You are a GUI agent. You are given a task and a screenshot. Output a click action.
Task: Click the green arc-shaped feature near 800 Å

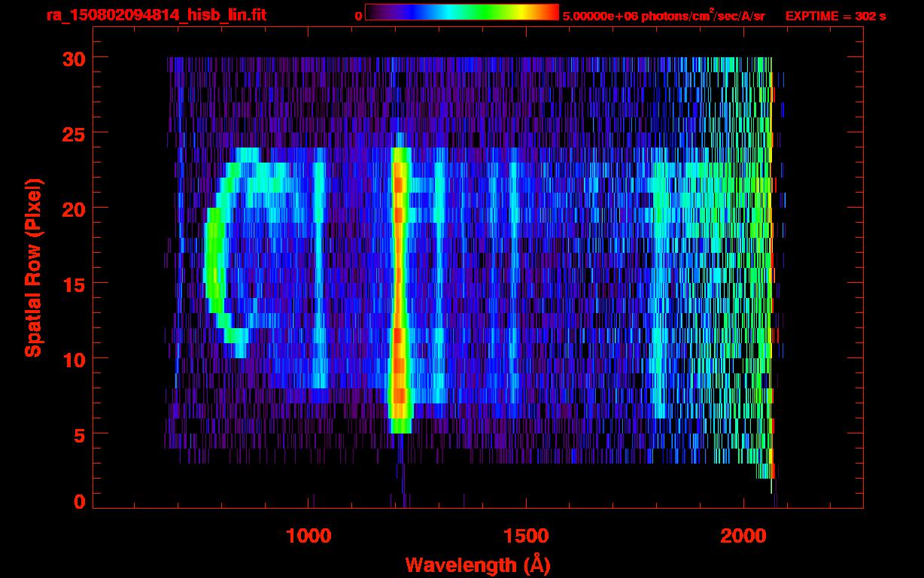214,263
